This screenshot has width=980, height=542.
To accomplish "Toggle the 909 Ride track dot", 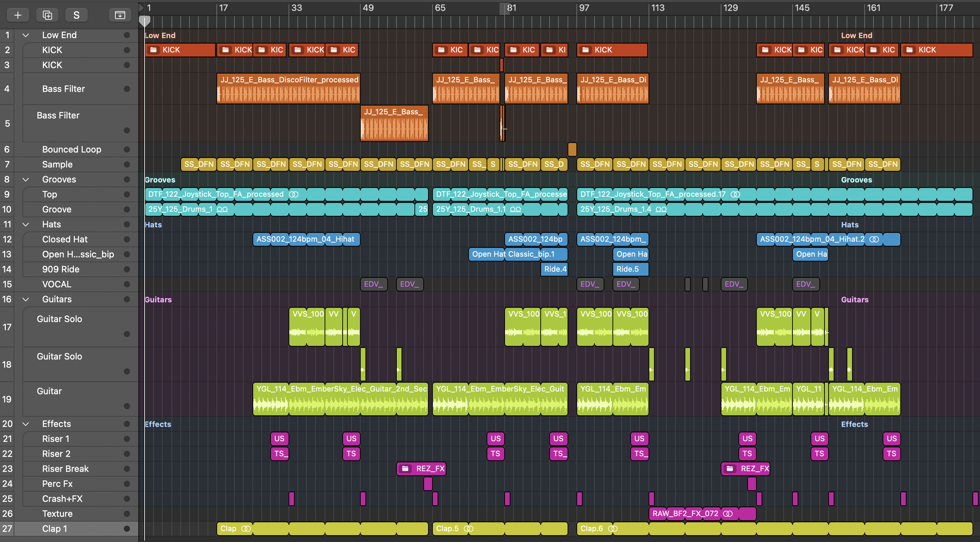I will click(x=127, y=269).
